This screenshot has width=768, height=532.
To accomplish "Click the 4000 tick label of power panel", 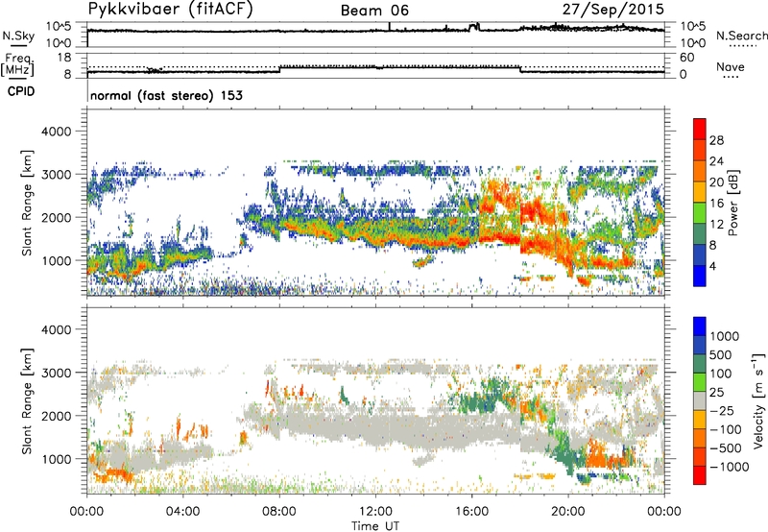I will click(56, 132).
